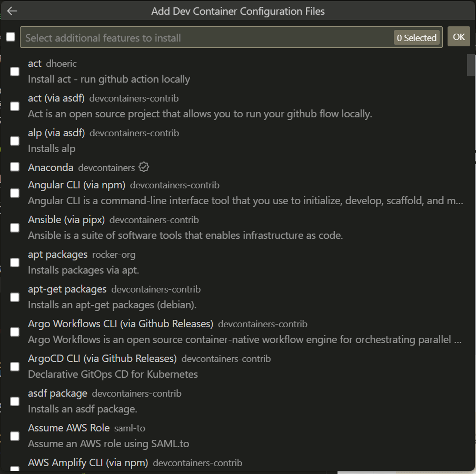
Task: Enable the Ansible (via pipx) checkbox
Action: (15, 228)
